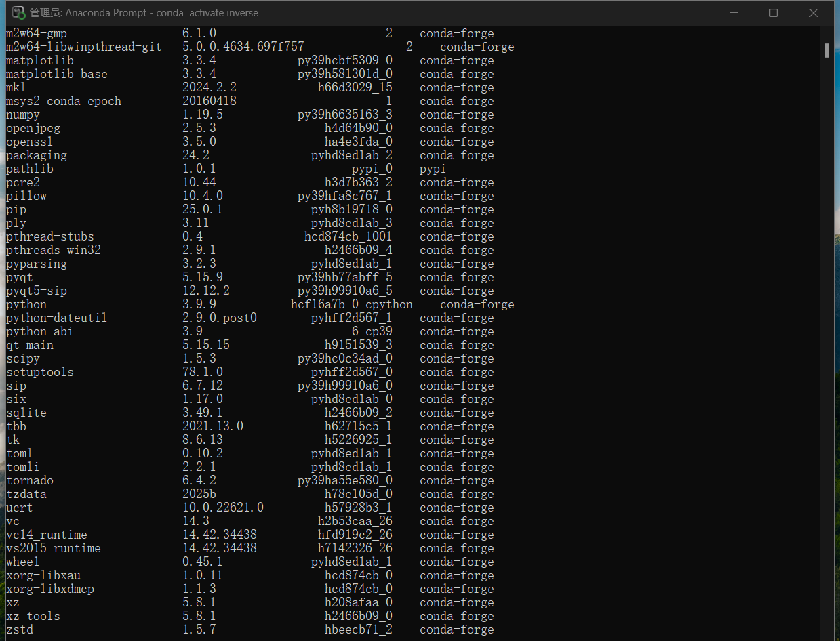Select the 'pcre2' package name

point(23,182)
